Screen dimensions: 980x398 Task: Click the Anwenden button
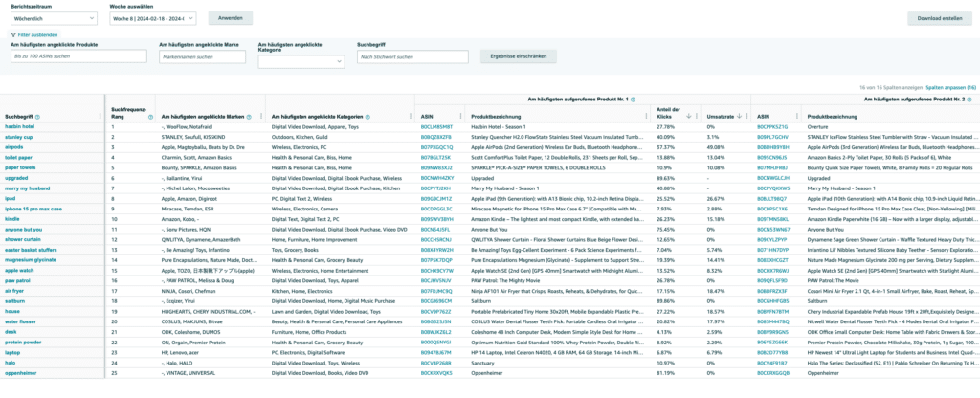coord(230,18)
